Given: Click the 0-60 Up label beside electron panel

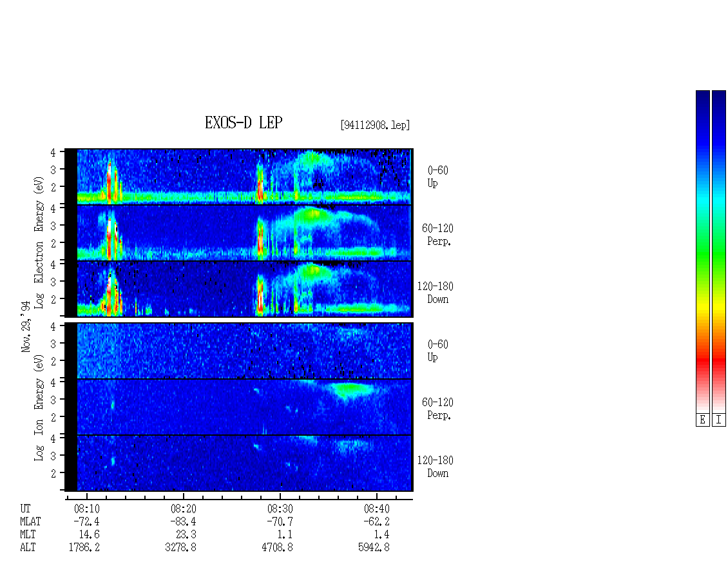Looking at the screenshot, I should pyautogui.click(x=437, y=177).
